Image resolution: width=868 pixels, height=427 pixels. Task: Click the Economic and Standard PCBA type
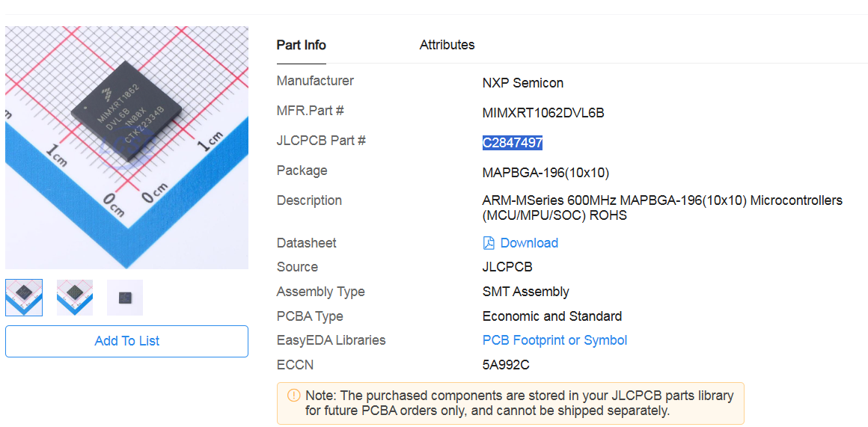click(x=552, y=316)
